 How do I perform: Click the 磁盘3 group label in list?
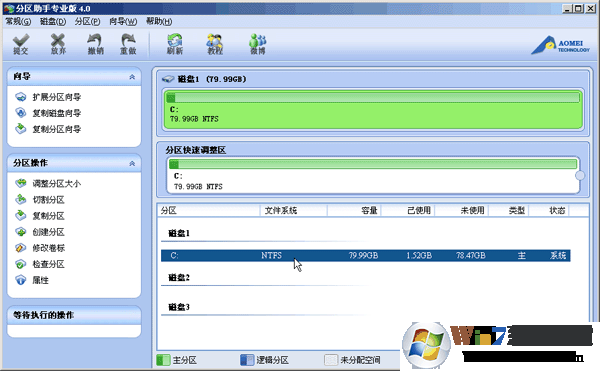click(179, 307)
